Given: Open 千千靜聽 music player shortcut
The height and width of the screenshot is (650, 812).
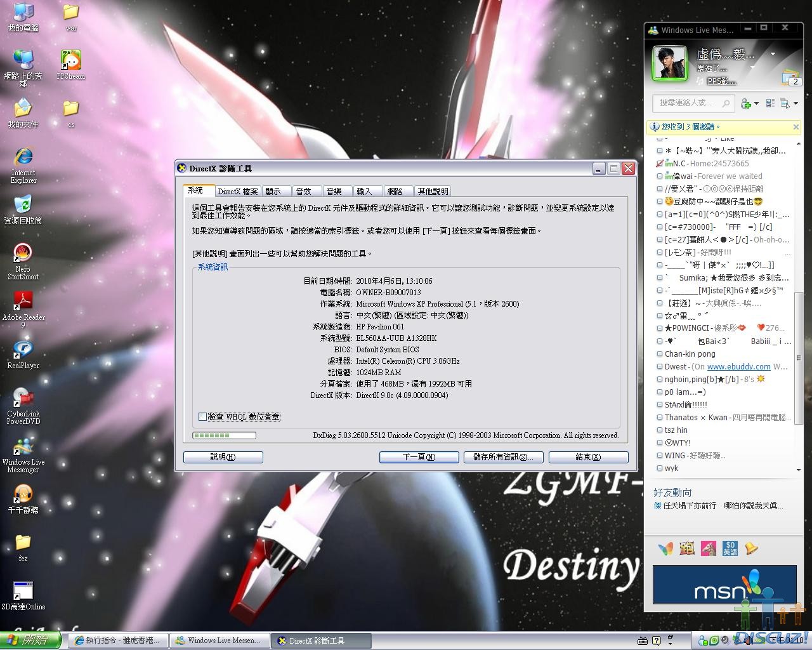Looking at the screenshot, I should tap(23, 500).
